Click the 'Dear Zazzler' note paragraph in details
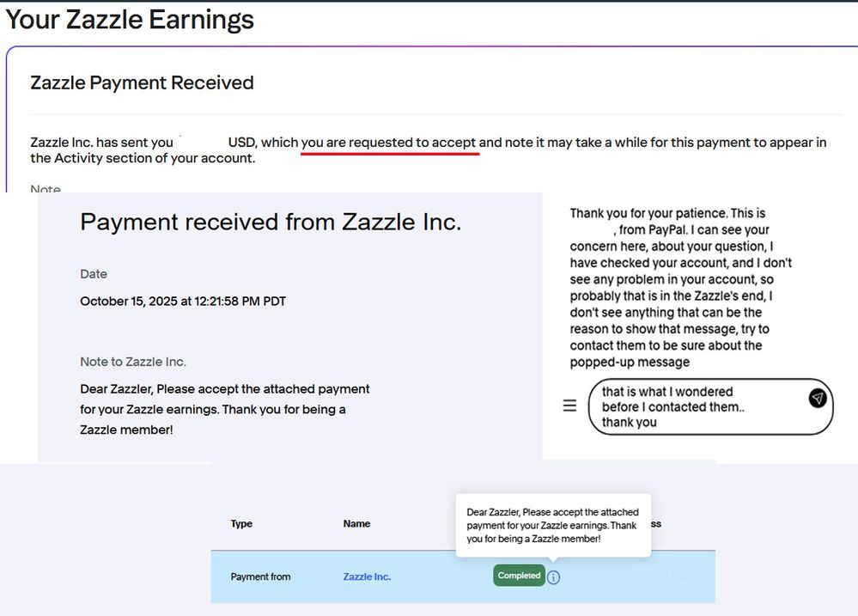 [224, 409]
